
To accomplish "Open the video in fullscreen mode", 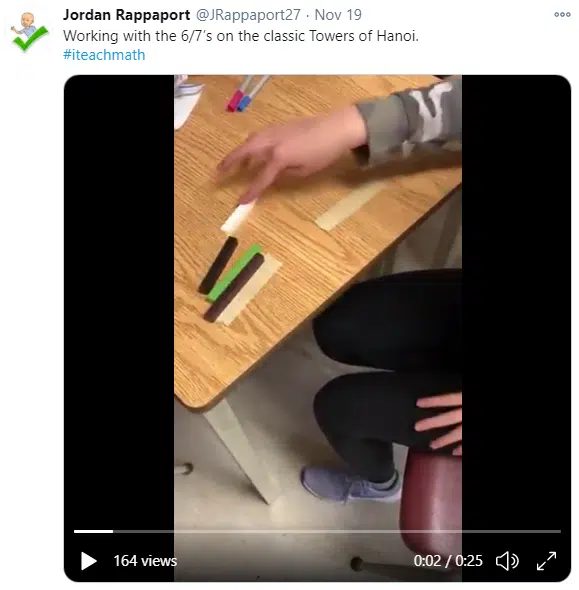I will click(x=546, y=561).
